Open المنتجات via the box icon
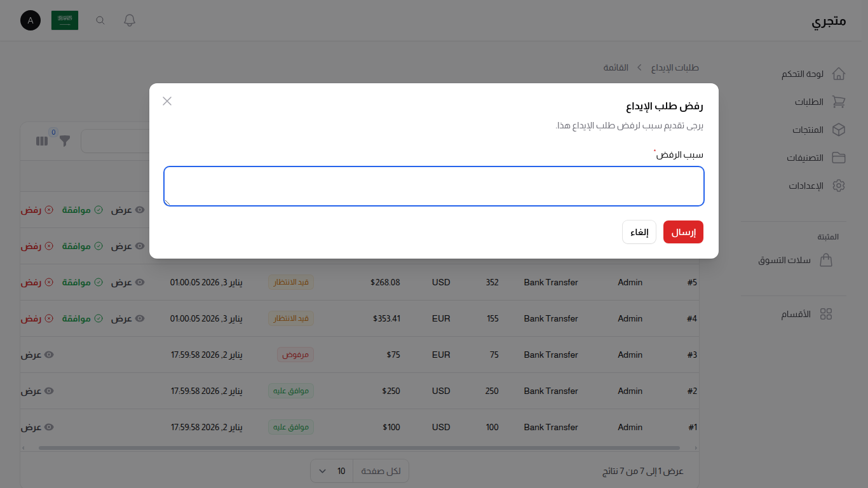This screenshot has height=488, width=868. [x=839, y=130]
